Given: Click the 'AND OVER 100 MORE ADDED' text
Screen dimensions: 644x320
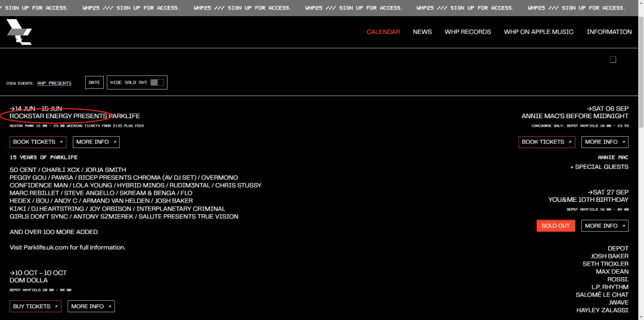Looking at the screenshot, I should coord(54,232).
